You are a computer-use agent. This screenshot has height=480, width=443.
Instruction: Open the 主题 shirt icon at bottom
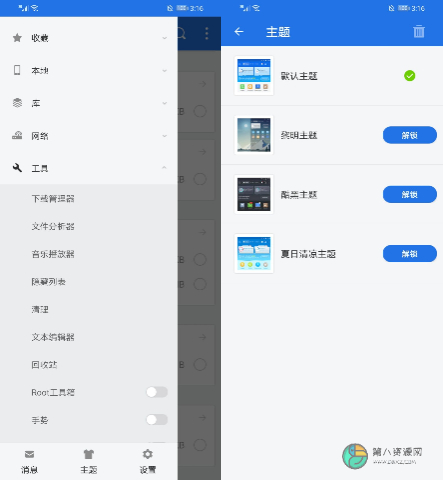89,454
